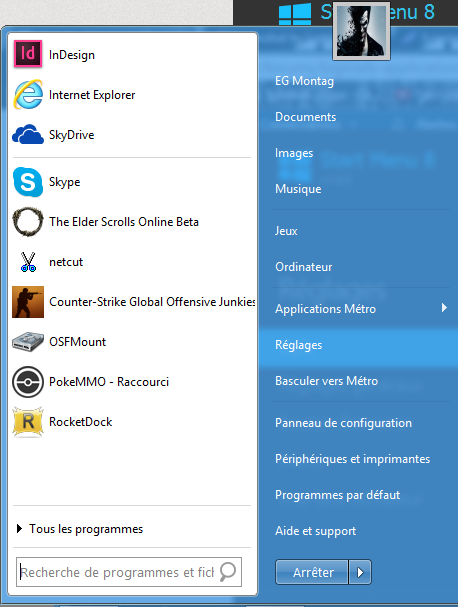Open Applications Métro submenu entry
Viewport: 458px width, 607px height.
(x=325, y=309)
